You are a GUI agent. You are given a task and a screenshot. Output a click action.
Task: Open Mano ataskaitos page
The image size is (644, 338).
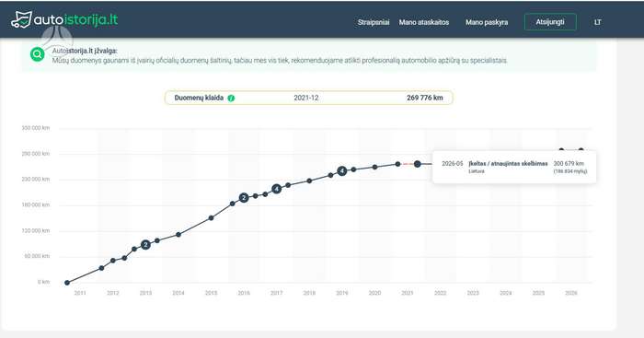424,22
